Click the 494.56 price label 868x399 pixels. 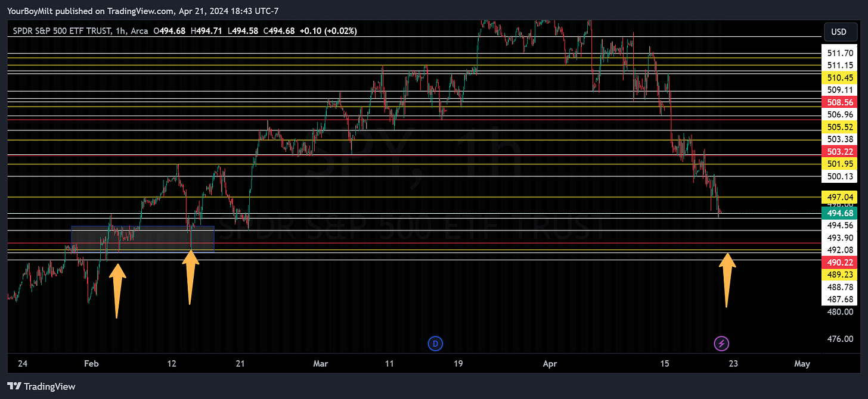[x=841, y=225]
